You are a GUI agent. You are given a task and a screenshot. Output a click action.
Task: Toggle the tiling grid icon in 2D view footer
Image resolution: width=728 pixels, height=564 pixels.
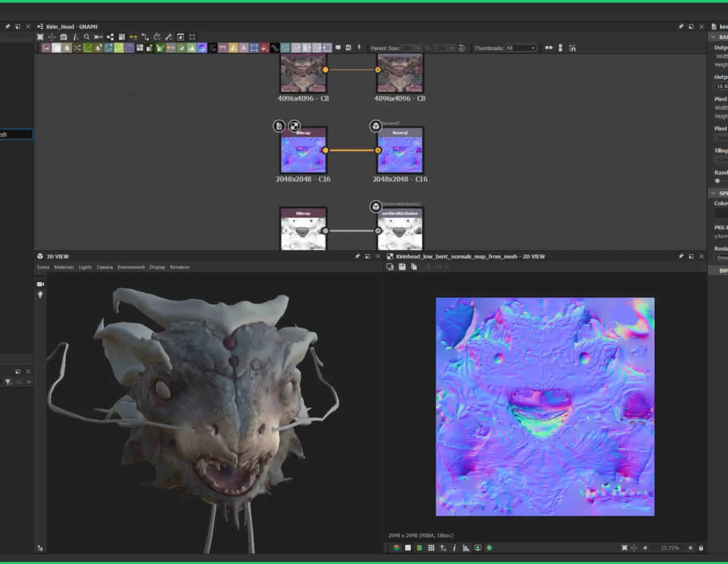tap(431, 548)
